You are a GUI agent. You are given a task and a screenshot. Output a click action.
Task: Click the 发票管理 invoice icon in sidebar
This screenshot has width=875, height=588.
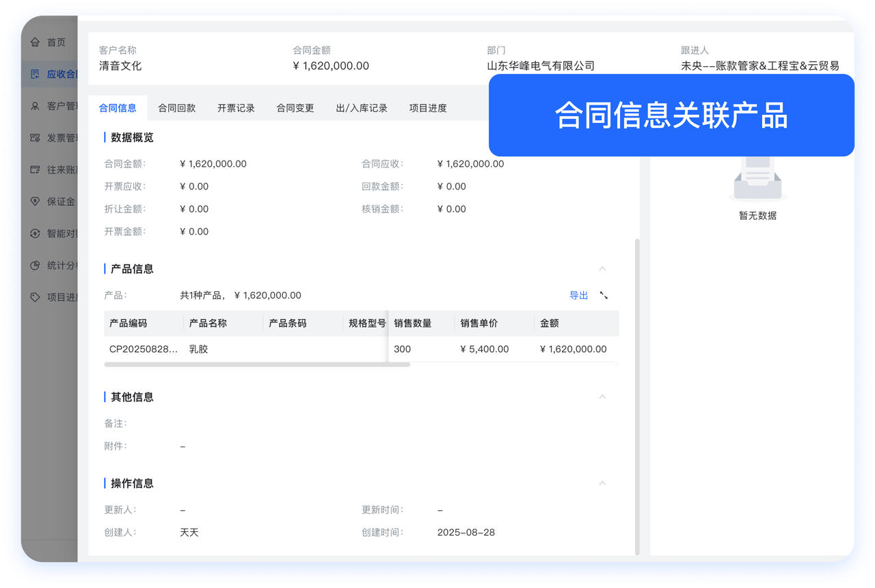36,138
